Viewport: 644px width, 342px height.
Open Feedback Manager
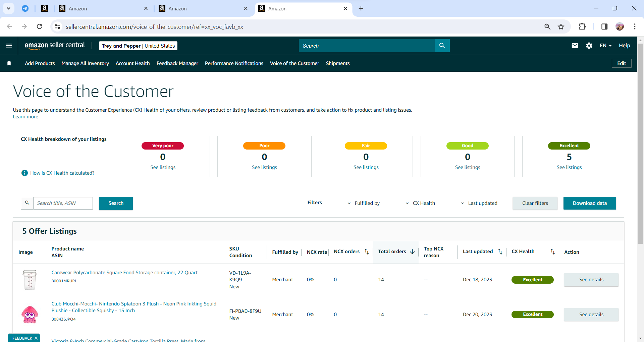click(177, 63)
